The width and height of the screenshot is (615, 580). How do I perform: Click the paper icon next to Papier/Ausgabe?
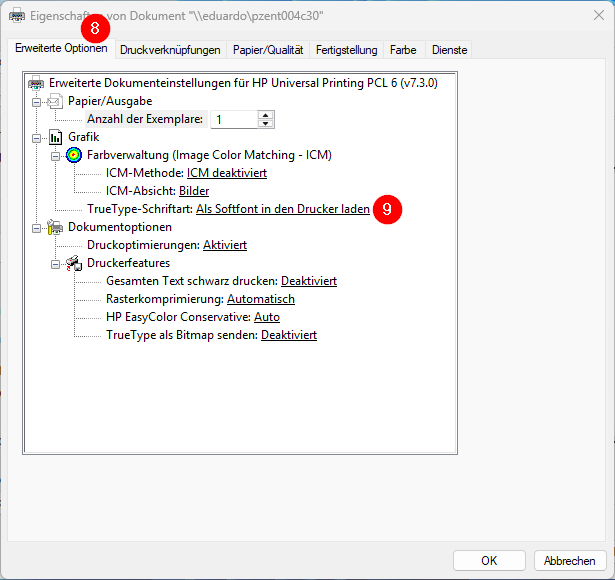55,102
